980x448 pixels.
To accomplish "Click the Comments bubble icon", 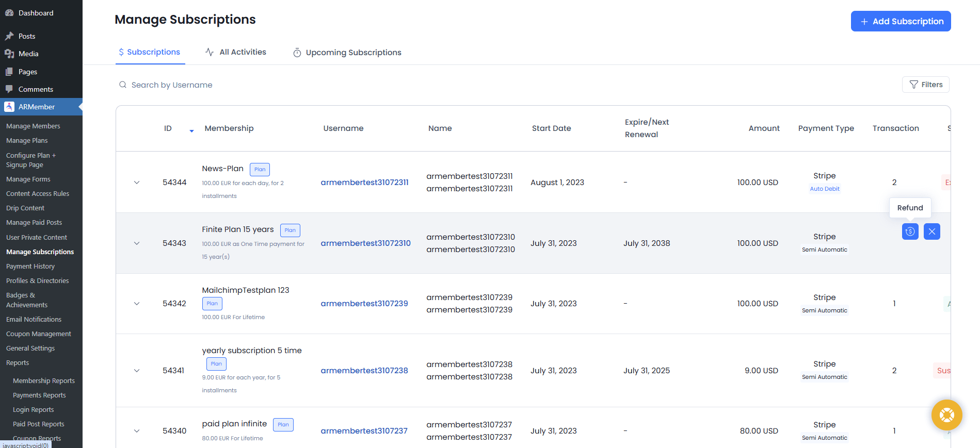I will coord(9,89).
